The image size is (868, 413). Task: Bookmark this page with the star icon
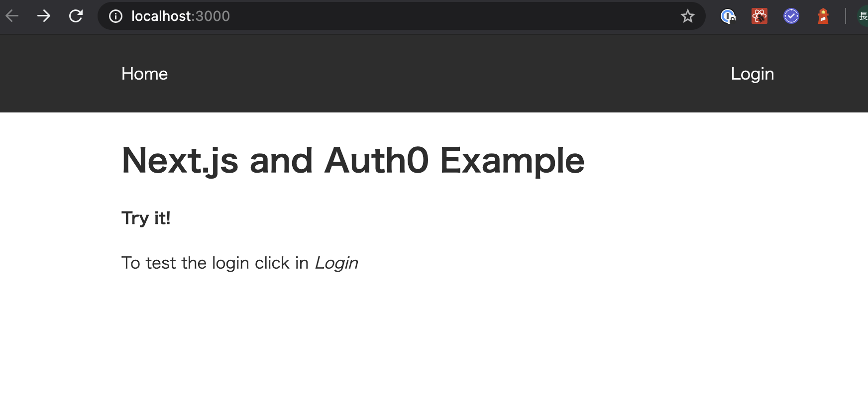(687, 16)
